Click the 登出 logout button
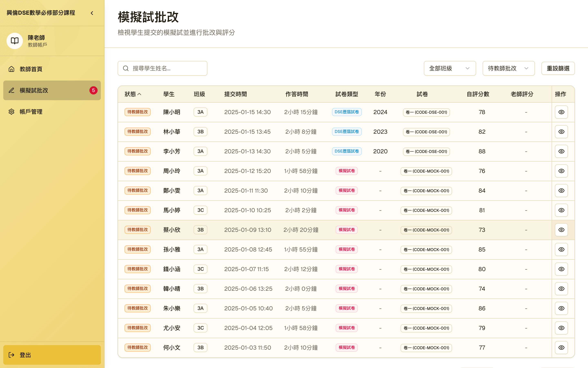This screenshot has height=368, width=588. (x=52, y=355)
